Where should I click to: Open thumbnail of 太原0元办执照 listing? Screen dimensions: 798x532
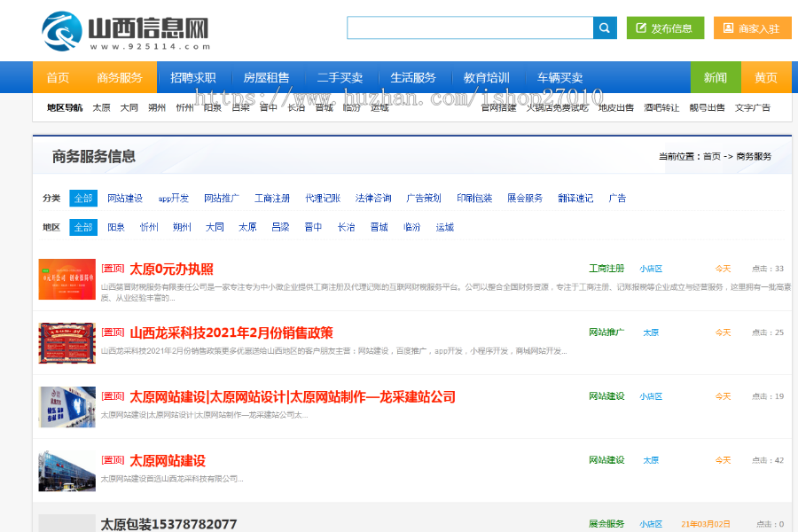(67, 279)
